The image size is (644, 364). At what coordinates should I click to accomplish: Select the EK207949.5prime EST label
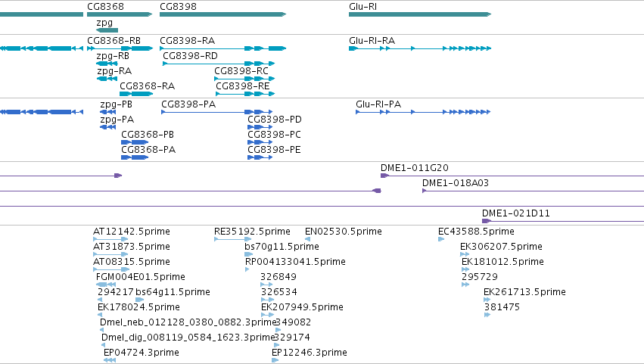[x=302, y=307]
